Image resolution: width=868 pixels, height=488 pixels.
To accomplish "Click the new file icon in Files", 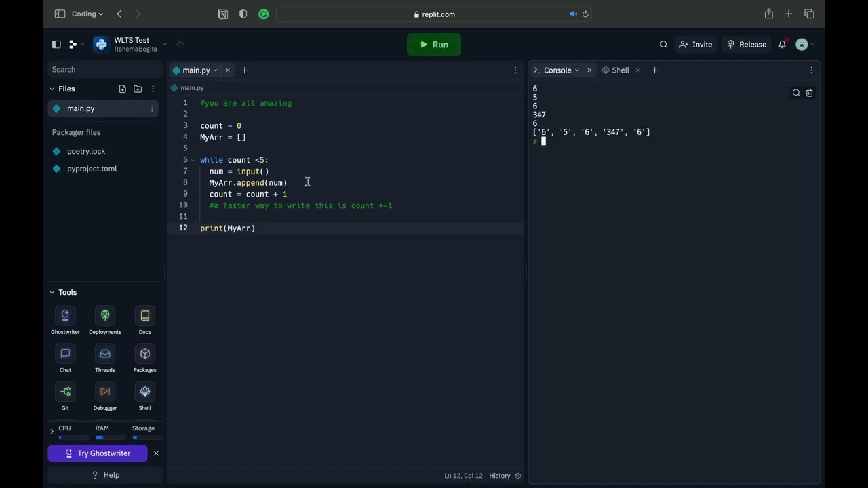I will tap(122, 89).
